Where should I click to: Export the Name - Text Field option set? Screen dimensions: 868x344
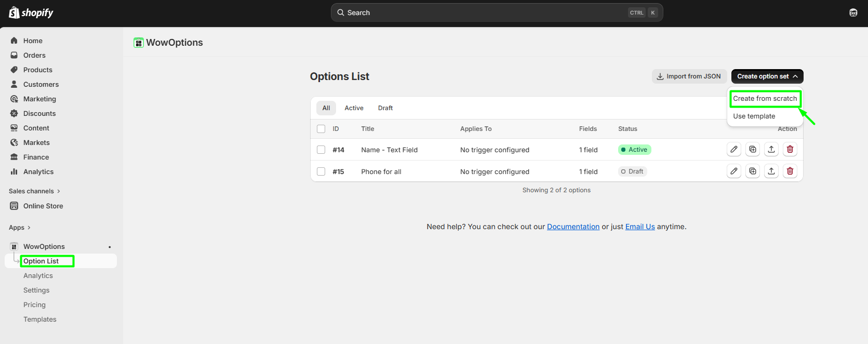click(x=771, y=150)
